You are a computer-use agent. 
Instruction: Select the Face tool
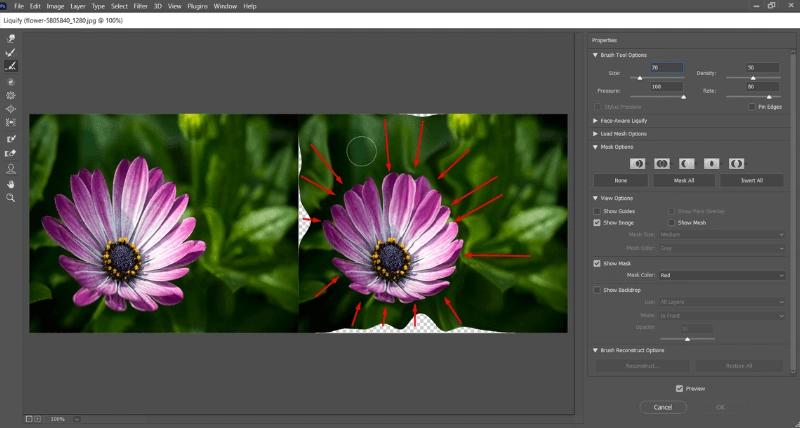coord(11,169)
